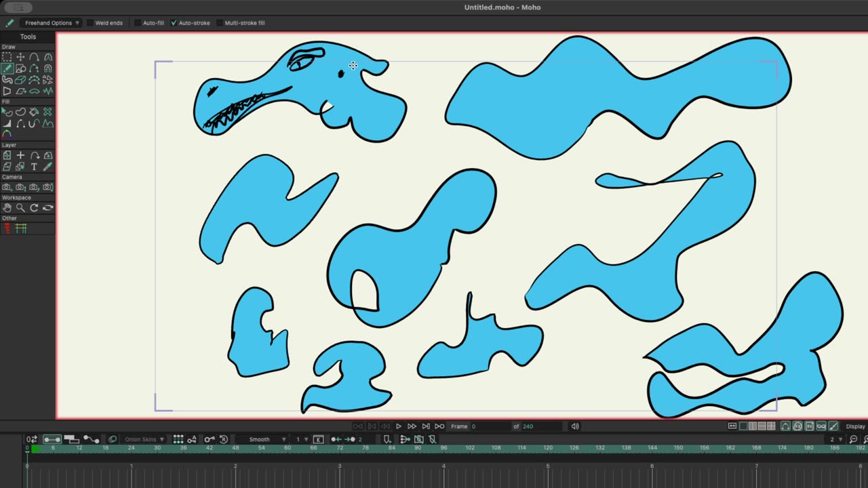The image size is (868, 488).
Task: Select the single viewport layout button
Action: (x=743, y=426)
